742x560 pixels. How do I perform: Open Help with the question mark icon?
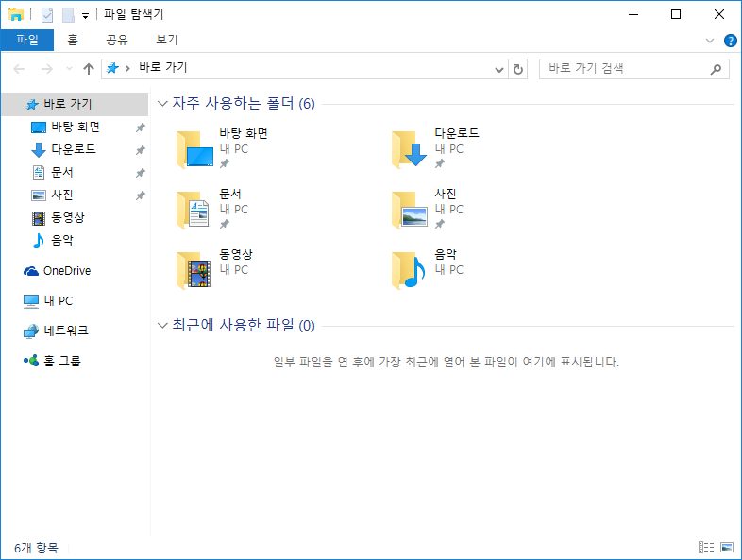tap(730, 41)
